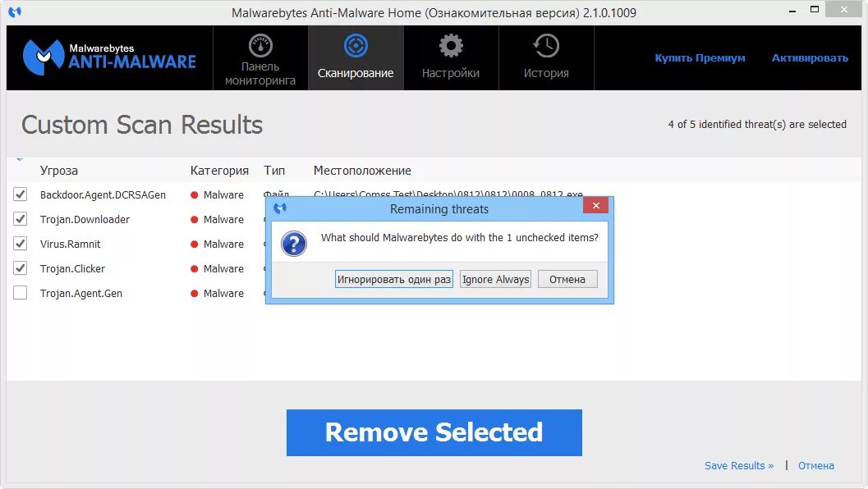This screenshot has width=868, height=489.
Task: Select the Trojan.Agent.Gen threat name
Action: point(80,293)
